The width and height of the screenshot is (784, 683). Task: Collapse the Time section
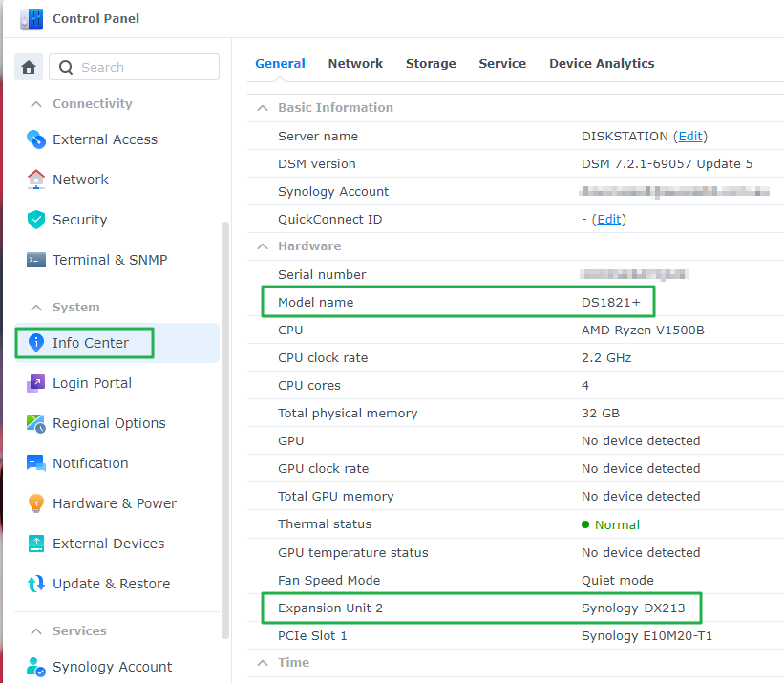pyautogui.click(x=263, y=663)
